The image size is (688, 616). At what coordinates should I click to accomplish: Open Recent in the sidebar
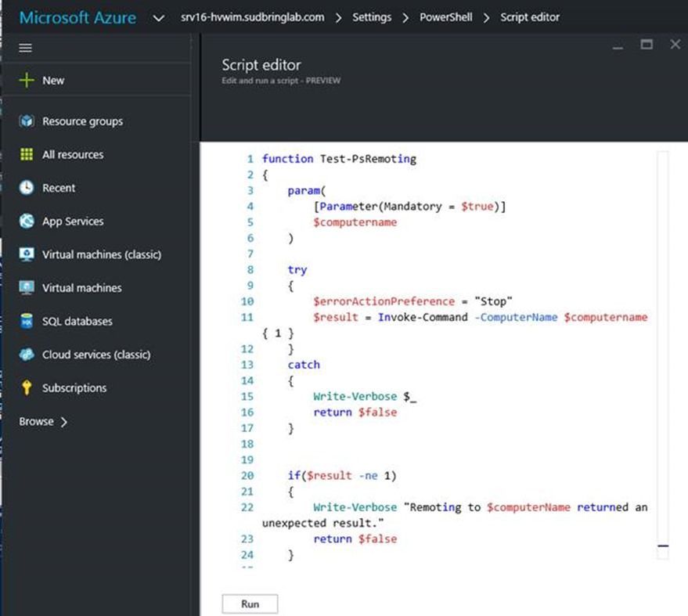tap(59, 188)
